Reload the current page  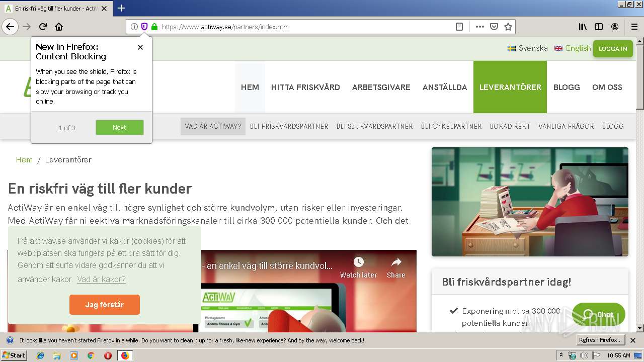pos(43,27)
